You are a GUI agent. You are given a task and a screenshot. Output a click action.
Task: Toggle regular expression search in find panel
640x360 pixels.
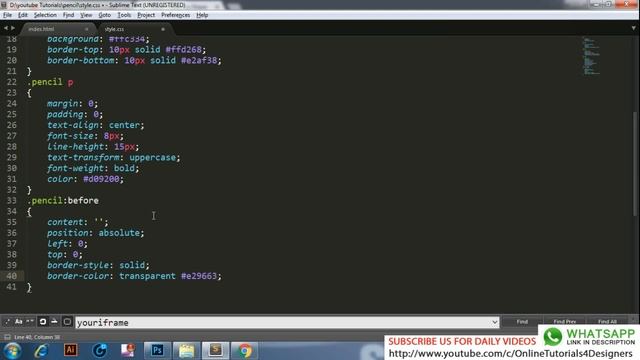click(7, 322)
